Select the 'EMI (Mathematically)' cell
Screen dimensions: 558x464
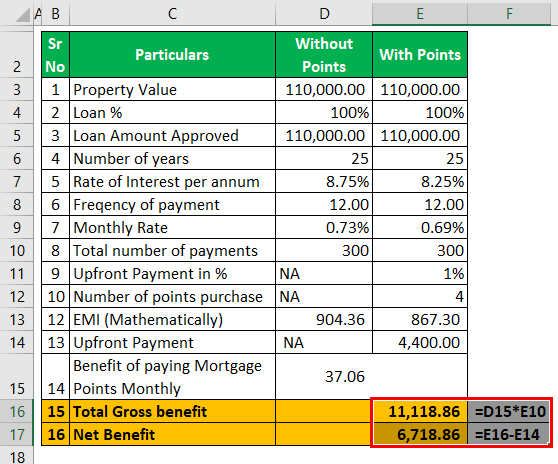point(173,320)
